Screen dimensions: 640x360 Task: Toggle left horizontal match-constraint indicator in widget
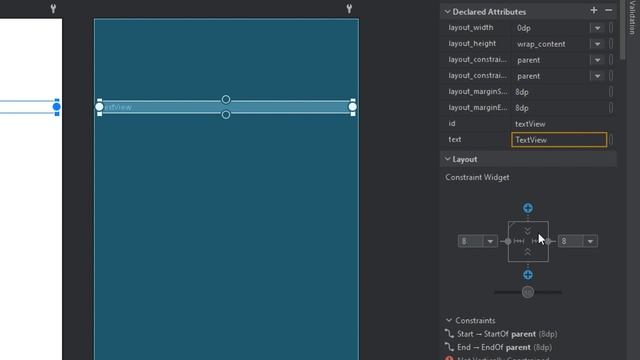click(x=519, y=241)
